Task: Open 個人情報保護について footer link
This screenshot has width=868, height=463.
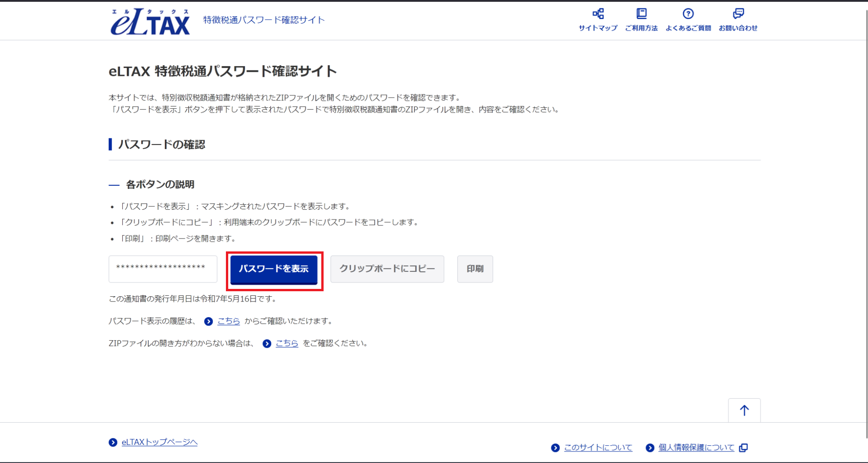Action: pos(696,448)
